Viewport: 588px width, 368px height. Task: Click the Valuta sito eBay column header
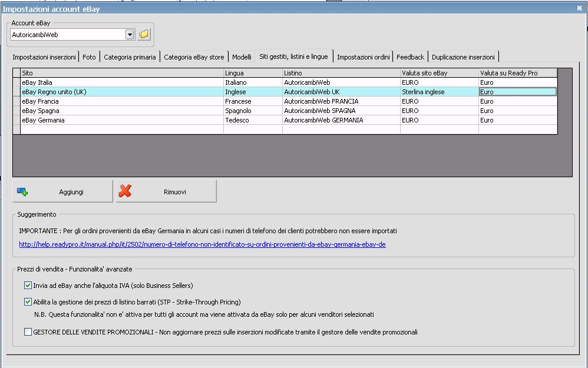(x=440, y=73)
